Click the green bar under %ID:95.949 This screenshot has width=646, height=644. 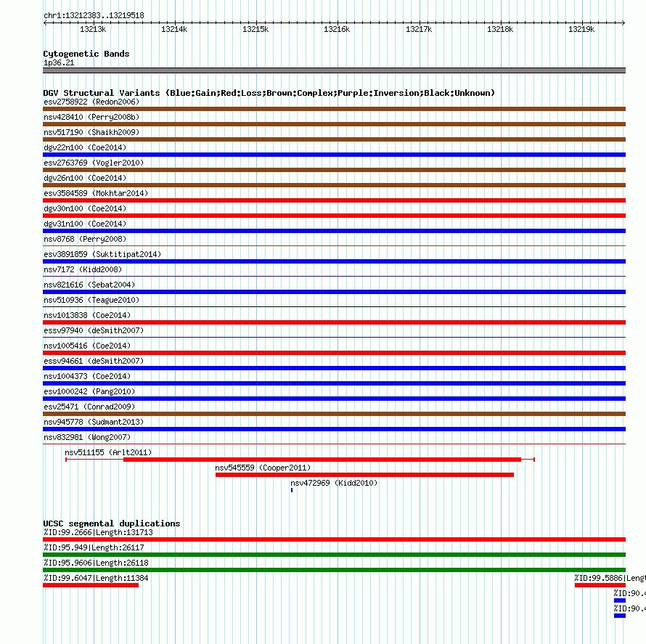tap(334, 555)
